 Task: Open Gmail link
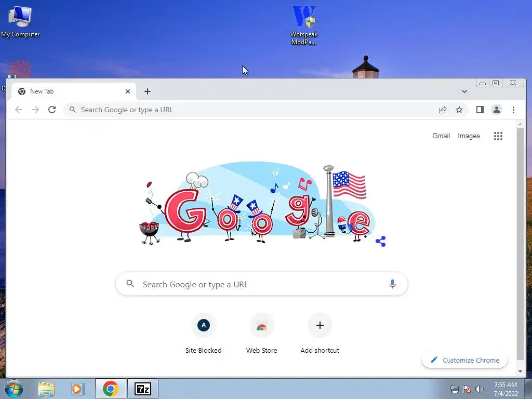(x=441, y=136)
